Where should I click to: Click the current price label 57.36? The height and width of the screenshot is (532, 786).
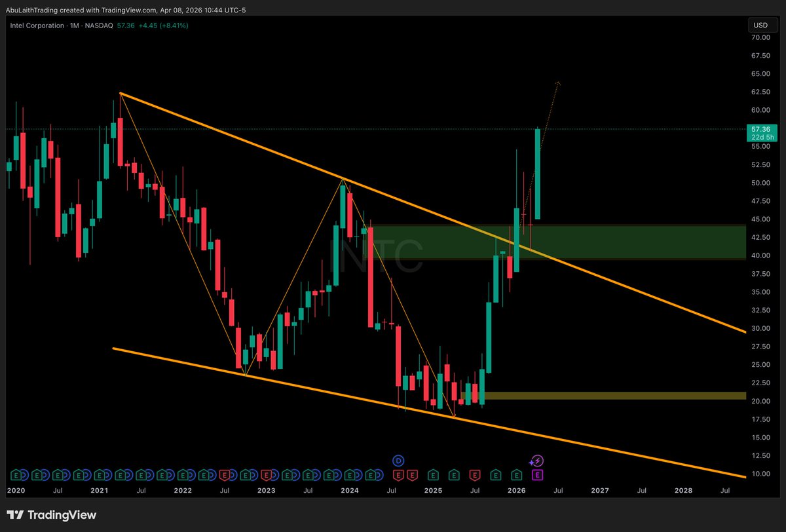760,130
